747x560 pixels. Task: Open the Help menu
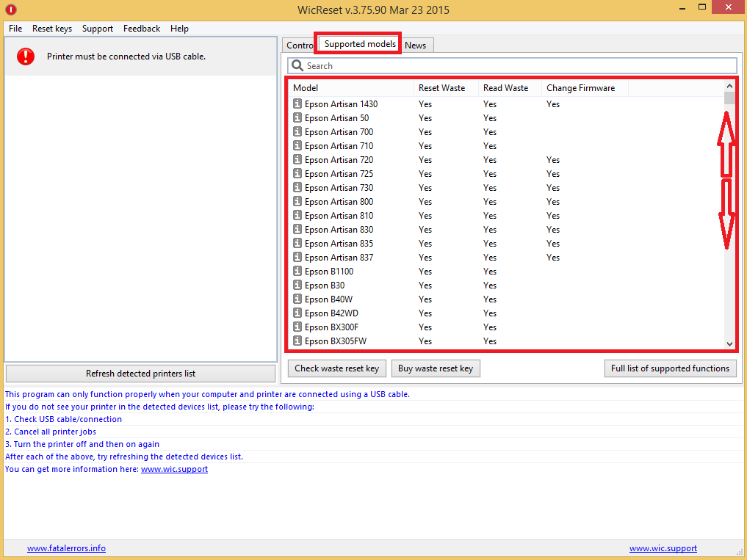coord(180,29)
